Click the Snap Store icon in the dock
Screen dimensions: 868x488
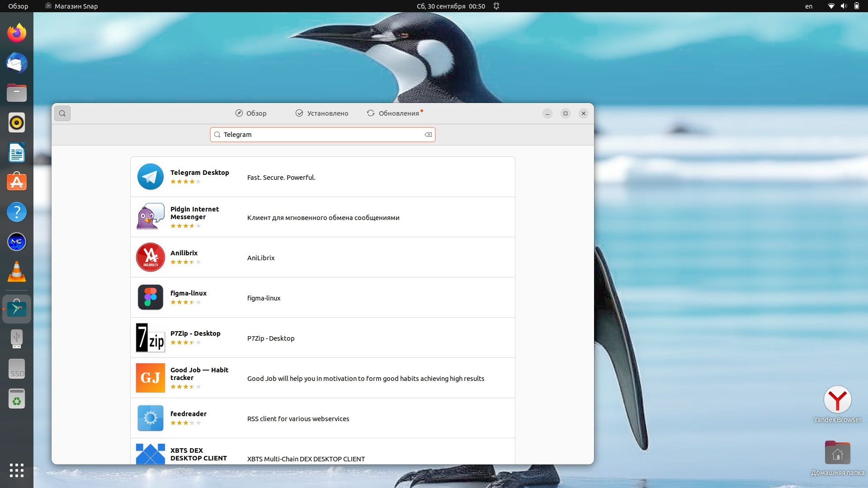[17, 309]
